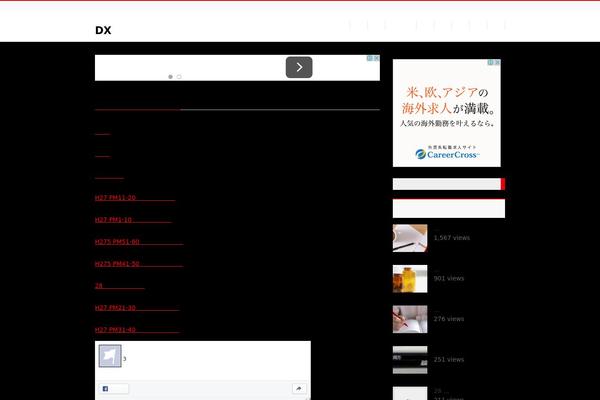Screen dimensions: 600x400
Task: Open the H275 PM51-60 link
Action: pos(139,242)
